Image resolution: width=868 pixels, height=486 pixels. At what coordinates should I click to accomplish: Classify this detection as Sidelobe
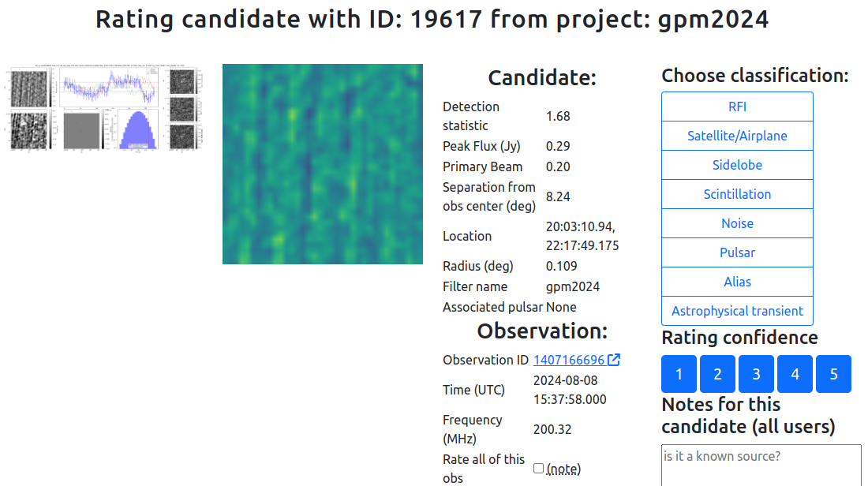[x=736, y=164]
